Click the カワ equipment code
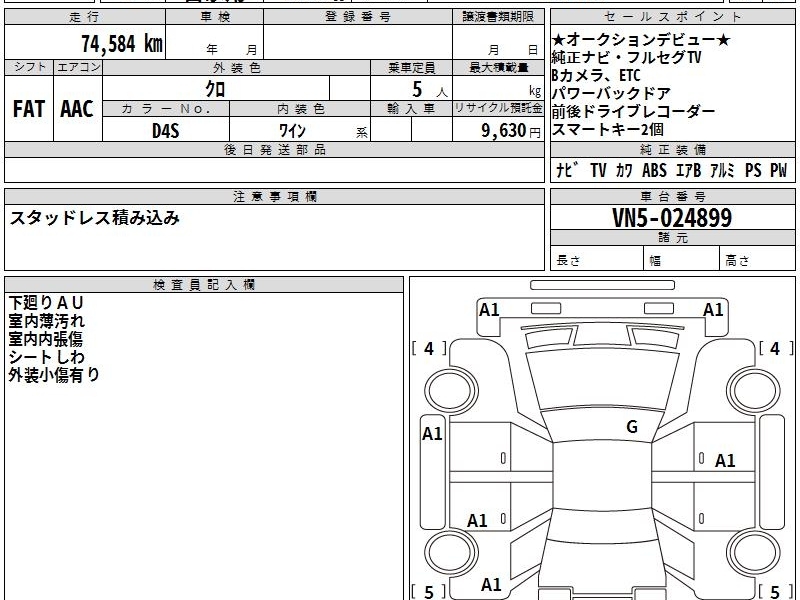Image resolution: width=800 pixels, height=600 pixels. 624,170
